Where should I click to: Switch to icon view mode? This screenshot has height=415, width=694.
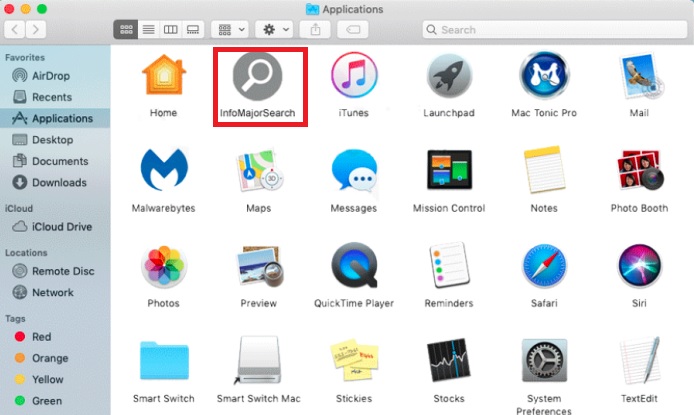click(x=126, y=30)
